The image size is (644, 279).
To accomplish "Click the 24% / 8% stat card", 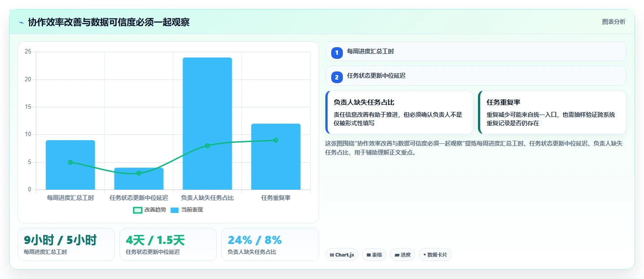I will [270, 244].
